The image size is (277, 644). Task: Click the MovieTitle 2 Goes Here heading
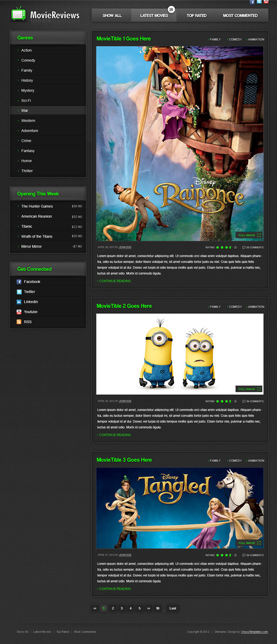click(x=124, y=306)
